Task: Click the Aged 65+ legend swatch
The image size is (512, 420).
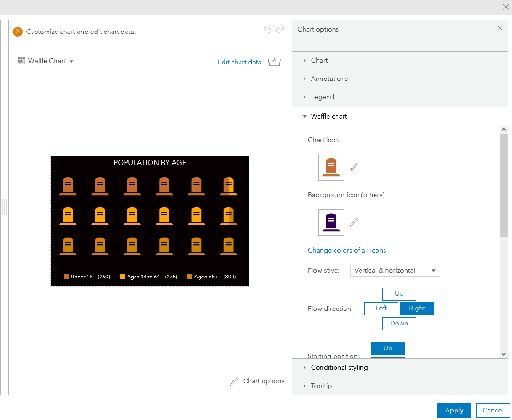Action: point(190,277)
